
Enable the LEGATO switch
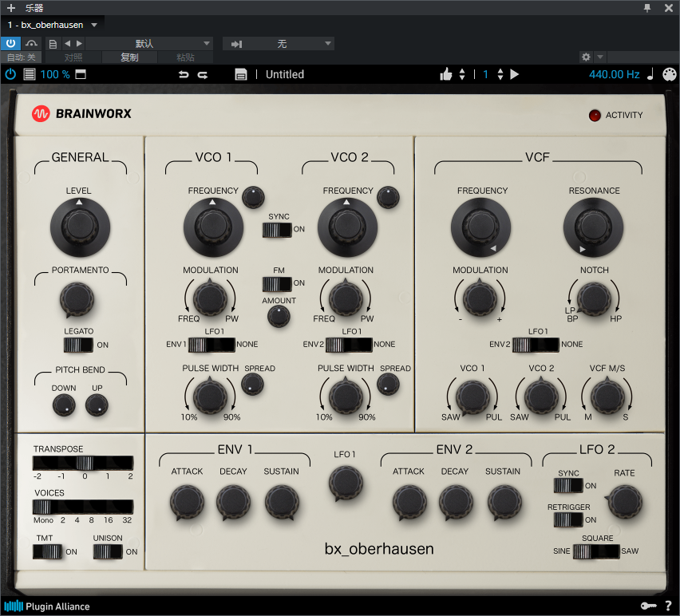tap(78, 345)
